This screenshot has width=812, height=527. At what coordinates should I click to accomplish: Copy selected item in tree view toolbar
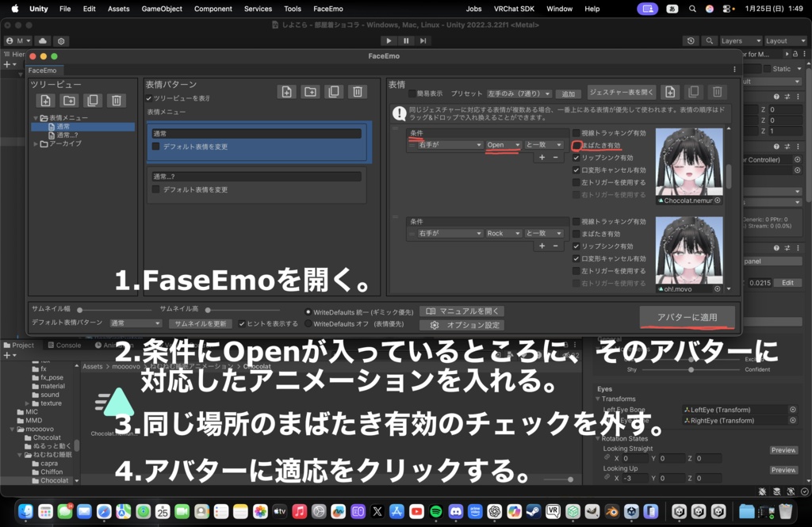[93, 101]
